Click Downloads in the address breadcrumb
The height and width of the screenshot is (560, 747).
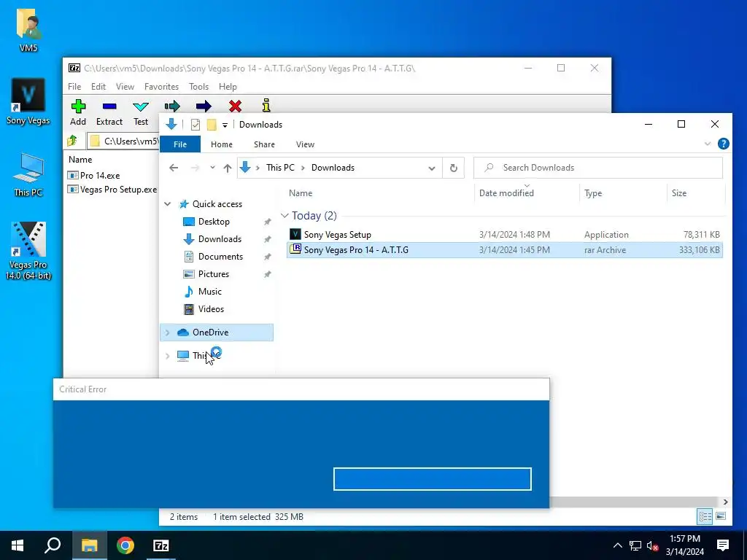333,168
